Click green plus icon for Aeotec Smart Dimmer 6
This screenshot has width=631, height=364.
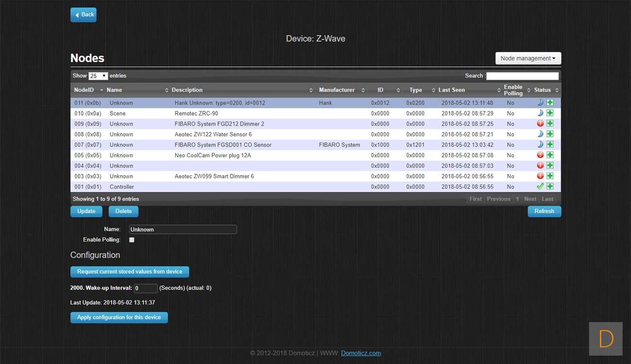[x=550, y=176]
